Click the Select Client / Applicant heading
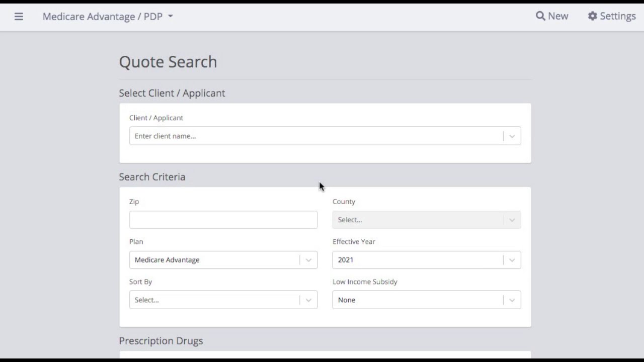Viewport: 644px width, 362px height. [172, 93]
